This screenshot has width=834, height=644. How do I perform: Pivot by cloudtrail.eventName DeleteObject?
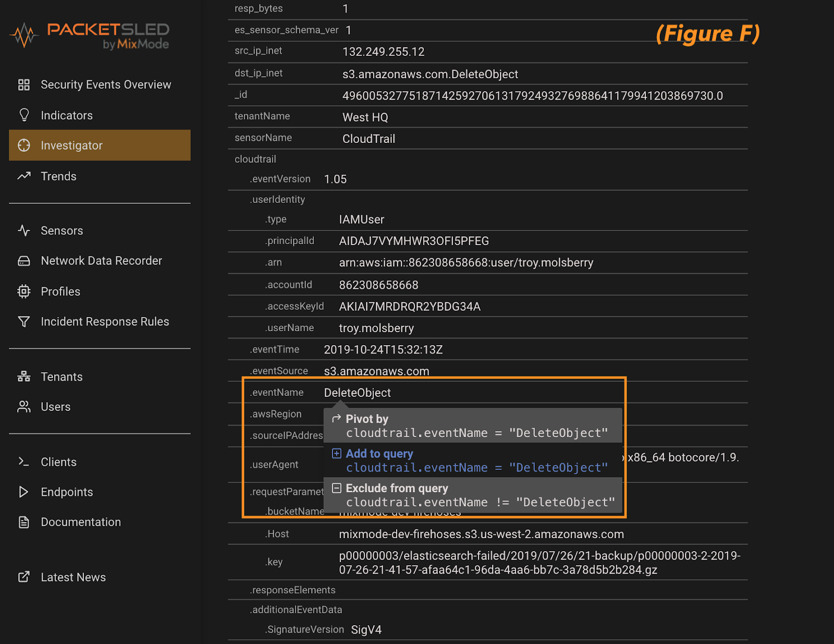[x=473, y=426]
